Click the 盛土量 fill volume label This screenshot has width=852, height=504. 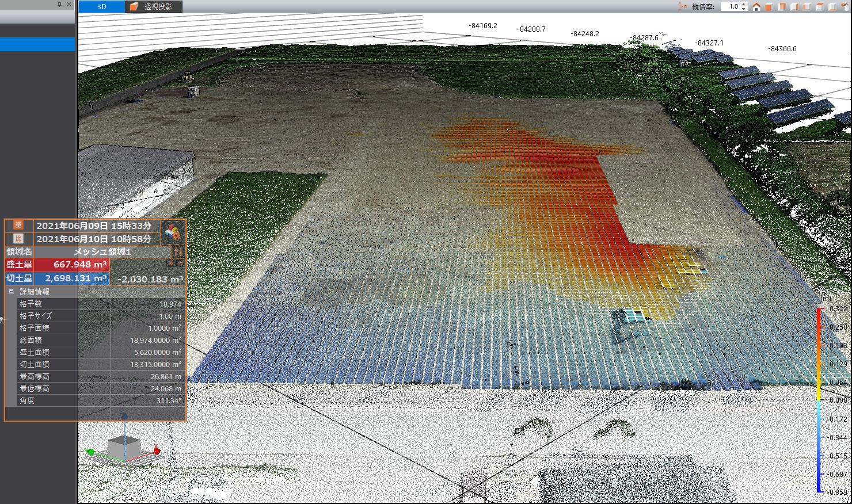(19, 265)
